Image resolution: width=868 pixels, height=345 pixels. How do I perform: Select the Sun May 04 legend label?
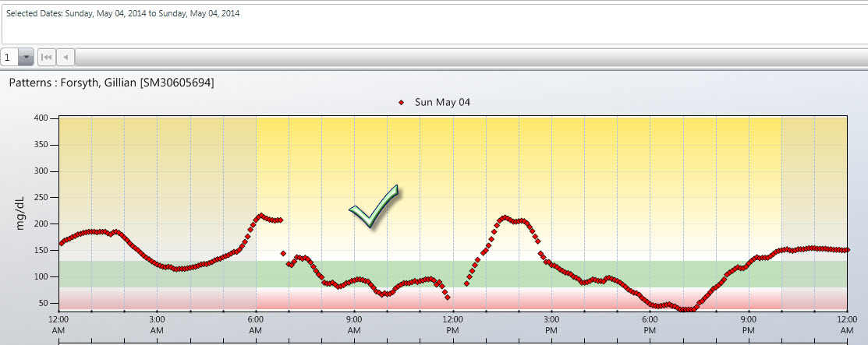442,102
